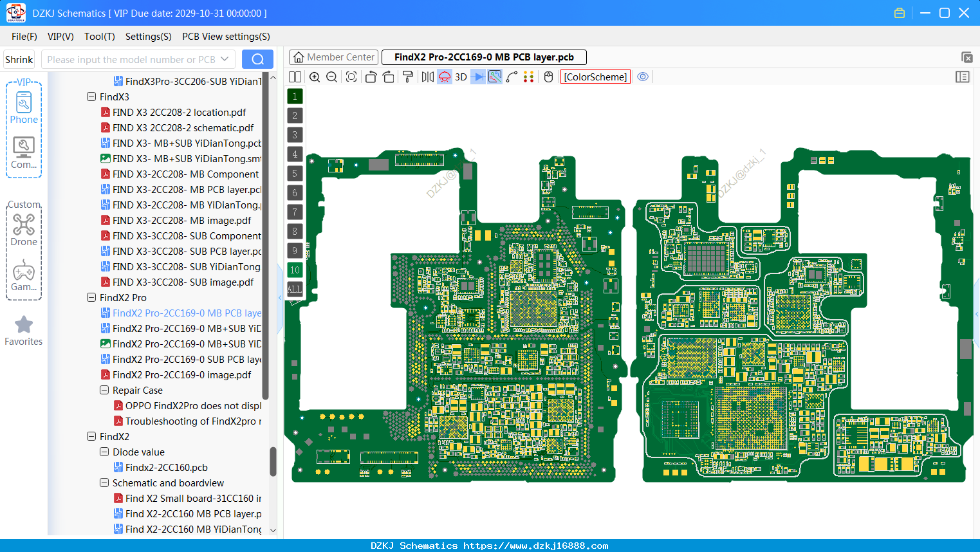Open FindX2 Pro-2CC169-0 image.pdf
Image resolution: width=980 pixels, height=552 pixels.
tap(181, 374)
